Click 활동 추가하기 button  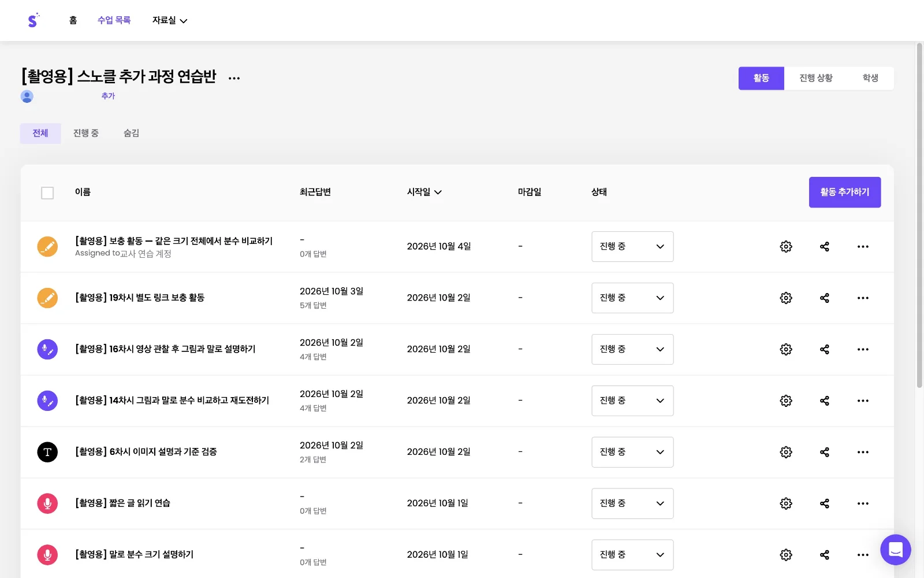click(x=845, y=192)
